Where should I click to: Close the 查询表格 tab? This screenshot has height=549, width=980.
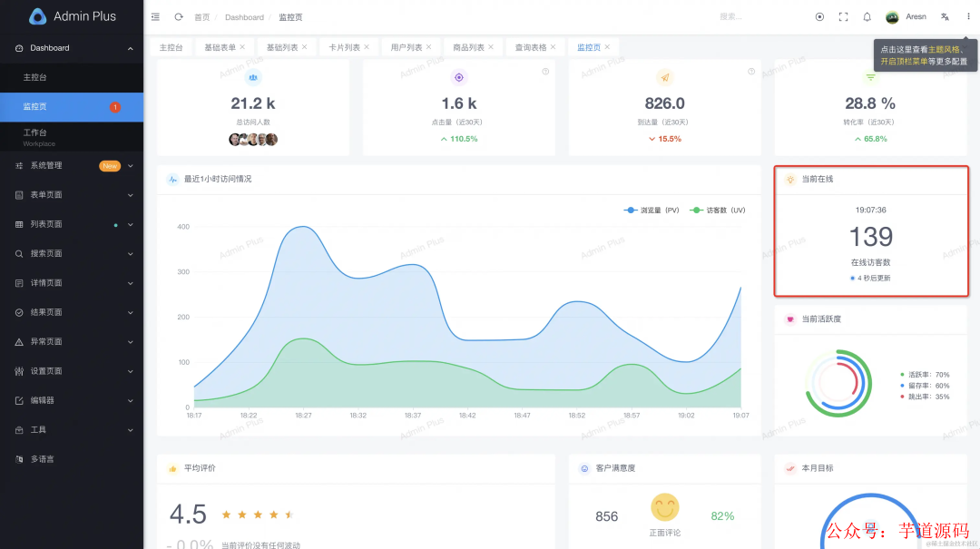(x=554, y=47)
